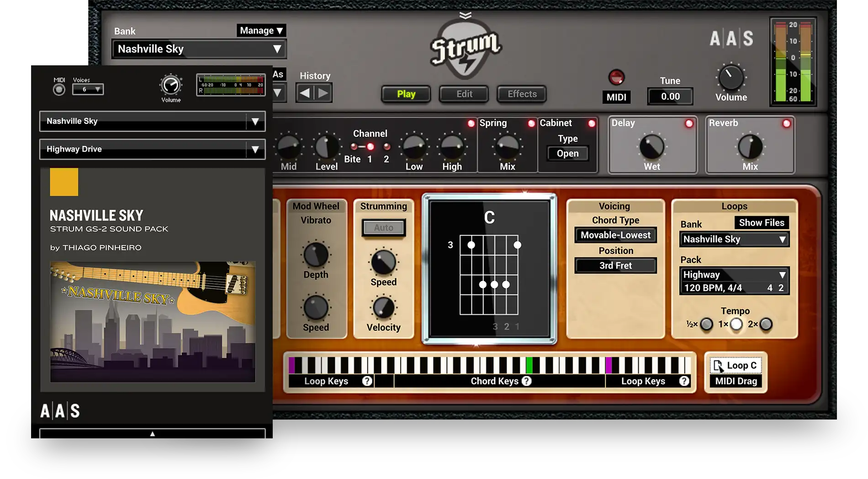868x479 pixels.
Task: Click the Mod Wheel Vibrato Speed knob
Action: pos(316,307)
